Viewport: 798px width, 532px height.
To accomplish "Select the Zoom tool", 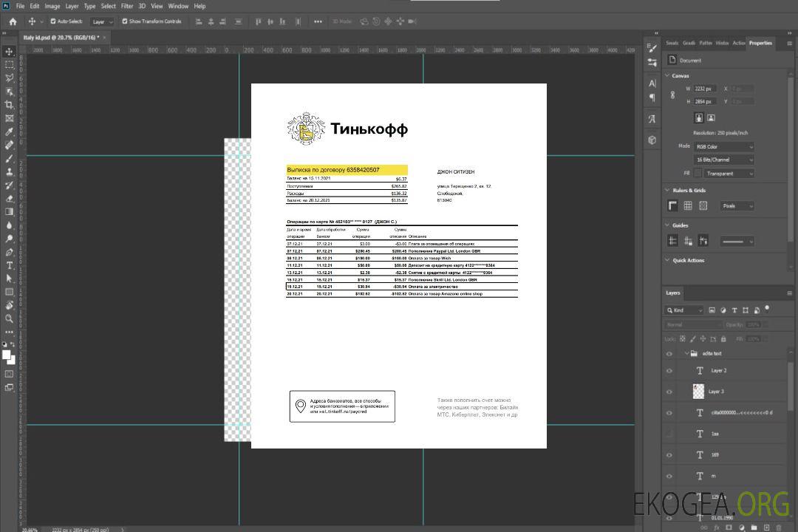I will pos(9,318).
